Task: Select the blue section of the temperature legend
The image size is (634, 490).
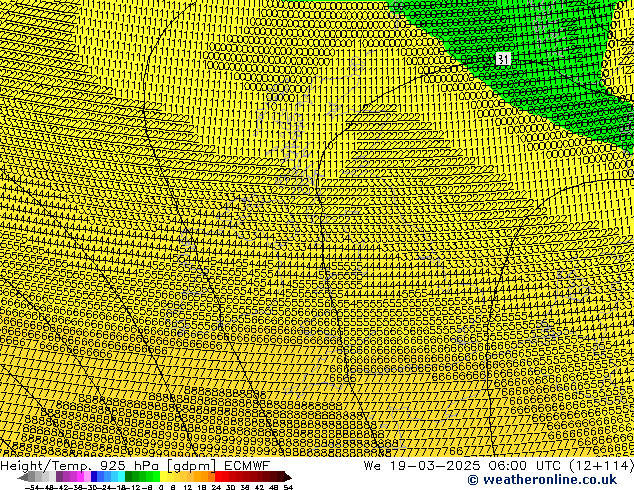Action: 108,477
